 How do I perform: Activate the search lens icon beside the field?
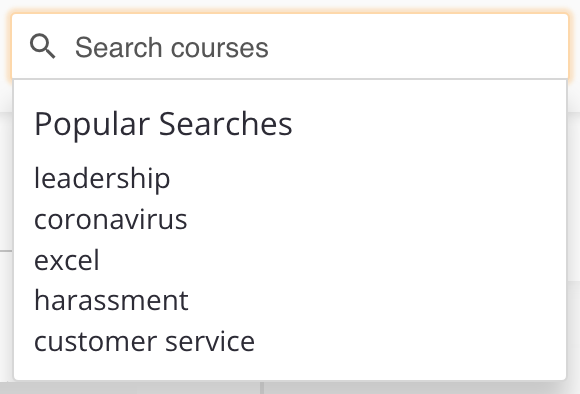click(x=43, y=46)
